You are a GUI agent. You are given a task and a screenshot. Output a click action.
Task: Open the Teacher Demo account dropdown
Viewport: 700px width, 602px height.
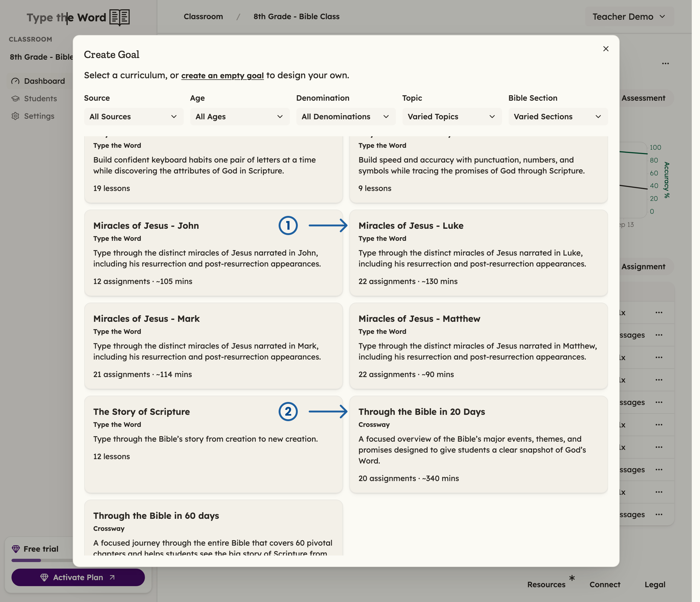point(629,17)
